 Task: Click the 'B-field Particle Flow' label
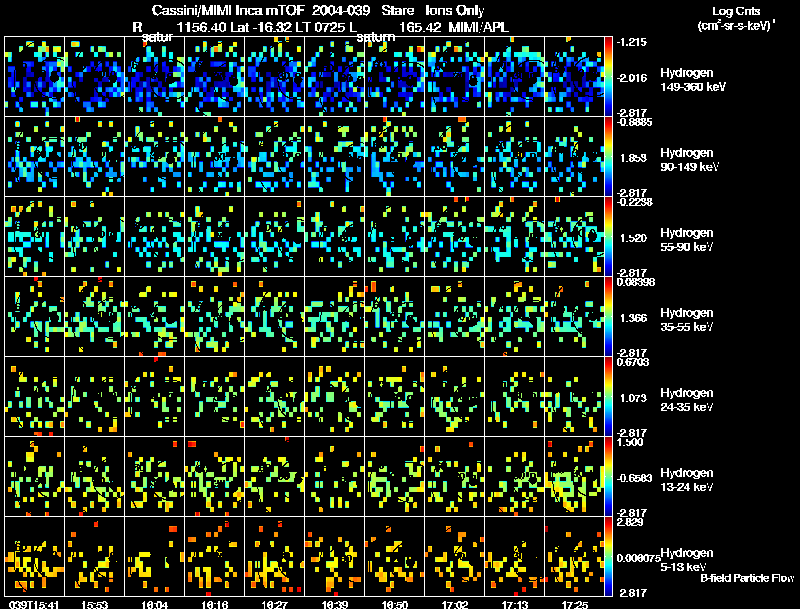click(747, 578)
